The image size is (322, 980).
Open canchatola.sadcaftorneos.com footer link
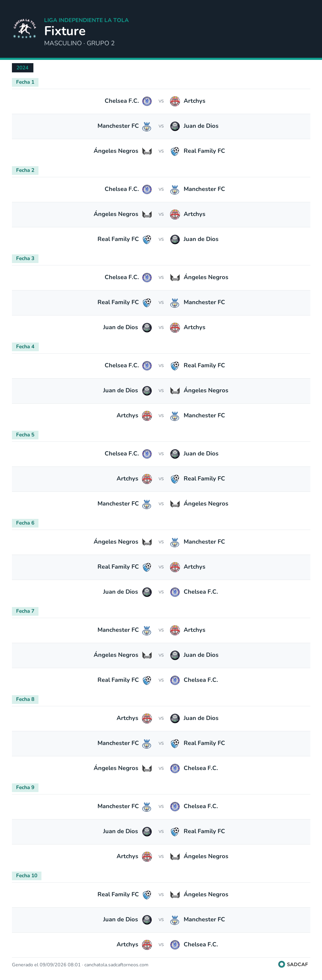(116, 965)
